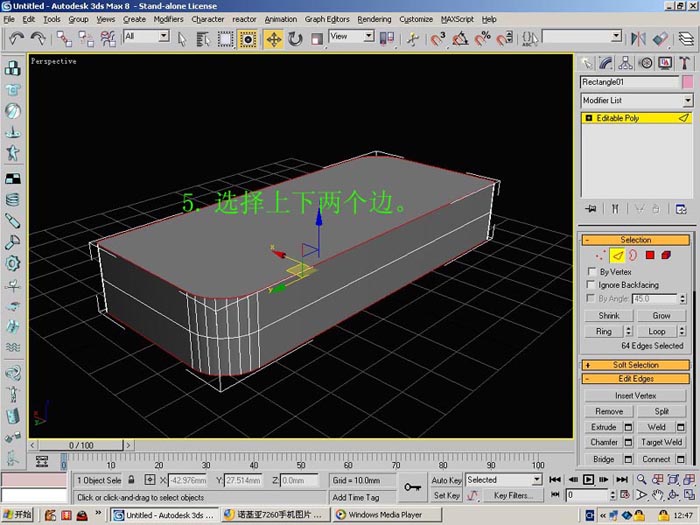Click the Shrink selection button
The width and height of the screenshot is (700, 525).
(608, 316)
